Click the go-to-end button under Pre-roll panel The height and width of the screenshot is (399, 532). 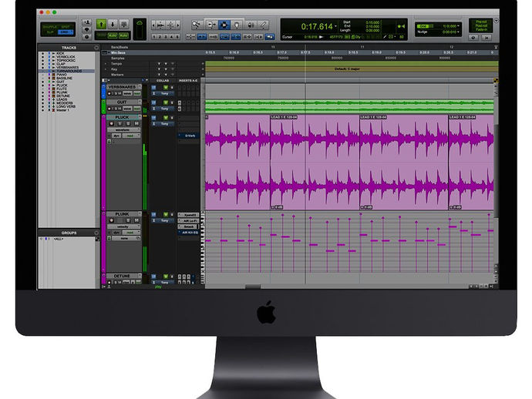[487, 38]
